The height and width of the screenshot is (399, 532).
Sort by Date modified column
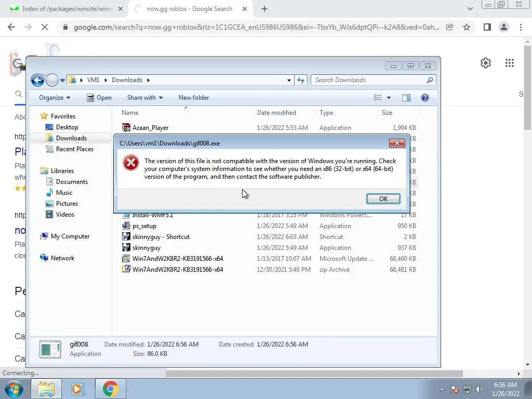click(285, 113)
